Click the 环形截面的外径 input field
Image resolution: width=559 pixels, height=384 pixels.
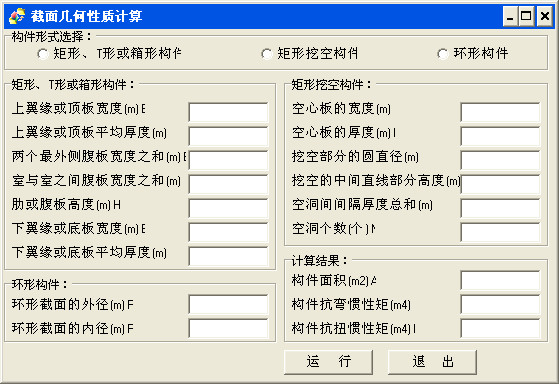tap(228, 304)
